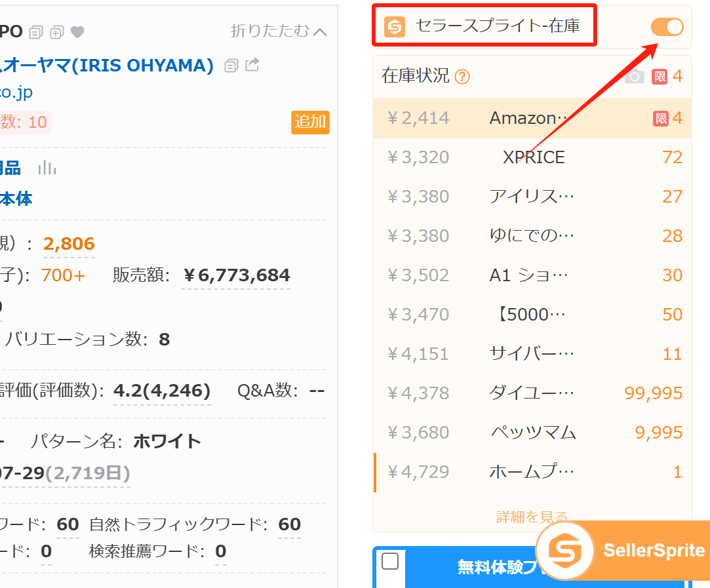Click the 検索推薦ワード count 0

point(220,551)
